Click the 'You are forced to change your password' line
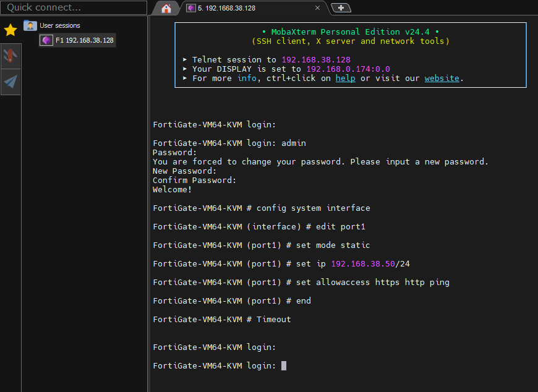 click(320, 161)
